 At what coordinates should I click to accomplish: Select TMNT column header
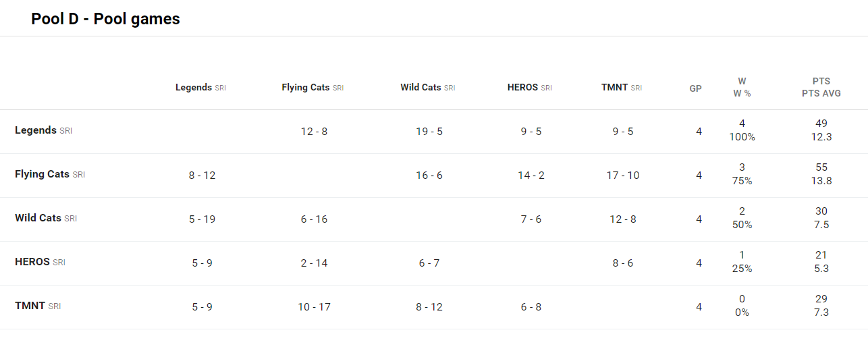tap(614, 88)
